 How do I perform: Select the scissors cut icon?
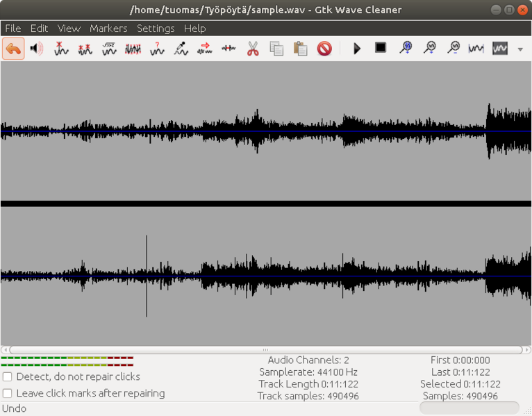pyautogui.click(x=253, y=49)
